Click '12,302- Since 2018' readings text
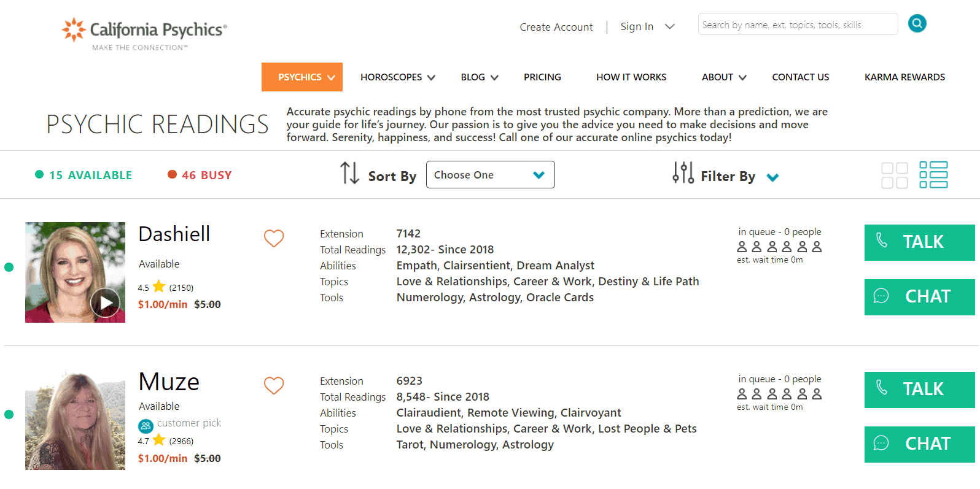The image size is (980, 489). pos(445,250)
